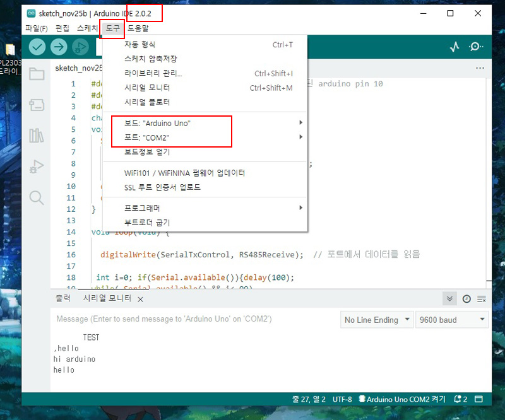This screenshot has height=420, width=505.
Task: Open the Debug sidebar panel icon
Action: point(37,166)
